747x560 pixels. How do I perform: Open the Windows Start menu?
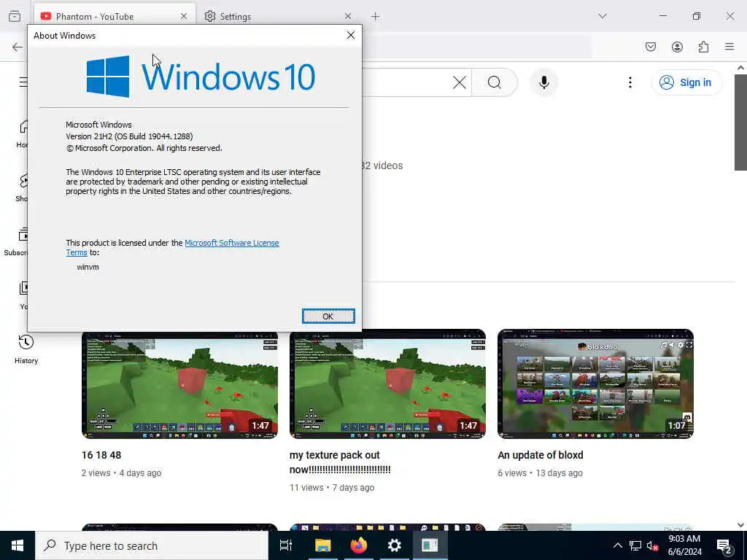tap(18, 545)
